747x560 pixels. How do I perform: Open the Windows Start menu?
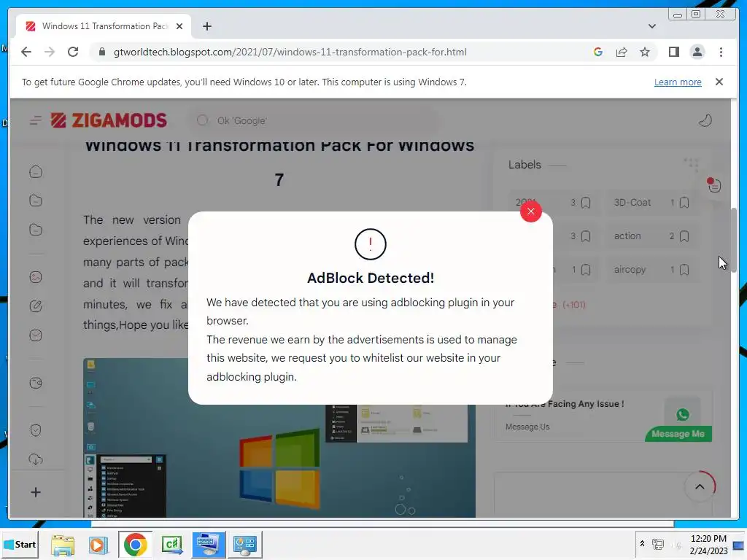(x=20, y=544)
